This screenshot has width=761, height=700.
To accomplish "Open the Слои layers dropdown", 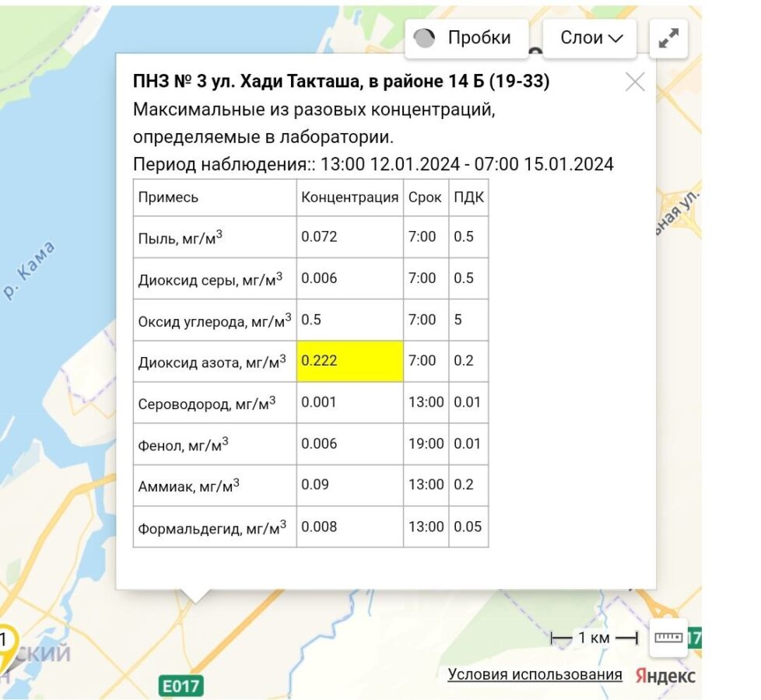I will [x=589, y=38].
